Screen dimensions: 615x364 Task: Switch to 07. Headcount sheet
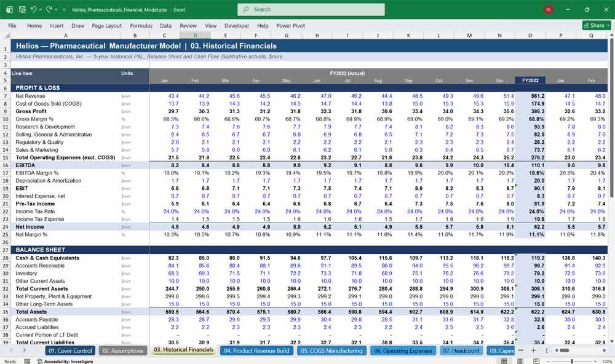tap(461, 350)
